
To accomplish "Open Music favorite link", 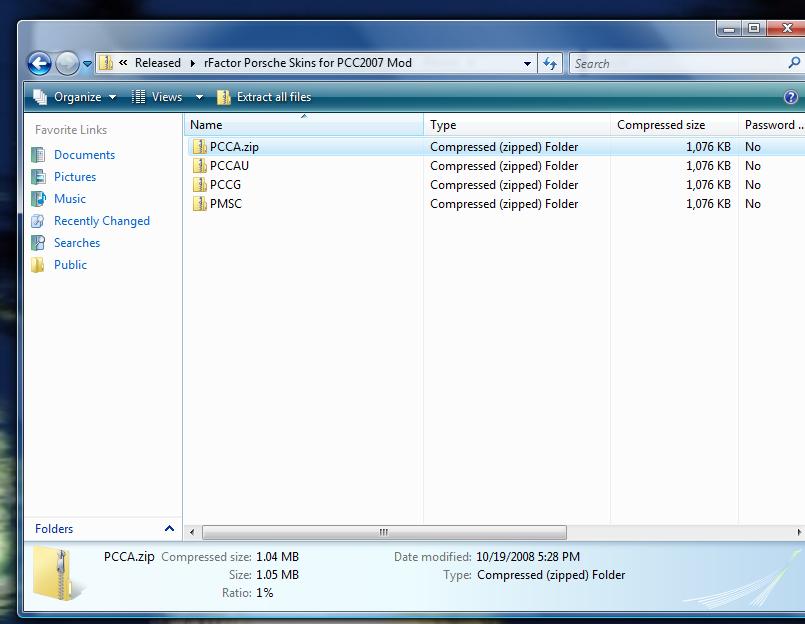I will point(70,199).
